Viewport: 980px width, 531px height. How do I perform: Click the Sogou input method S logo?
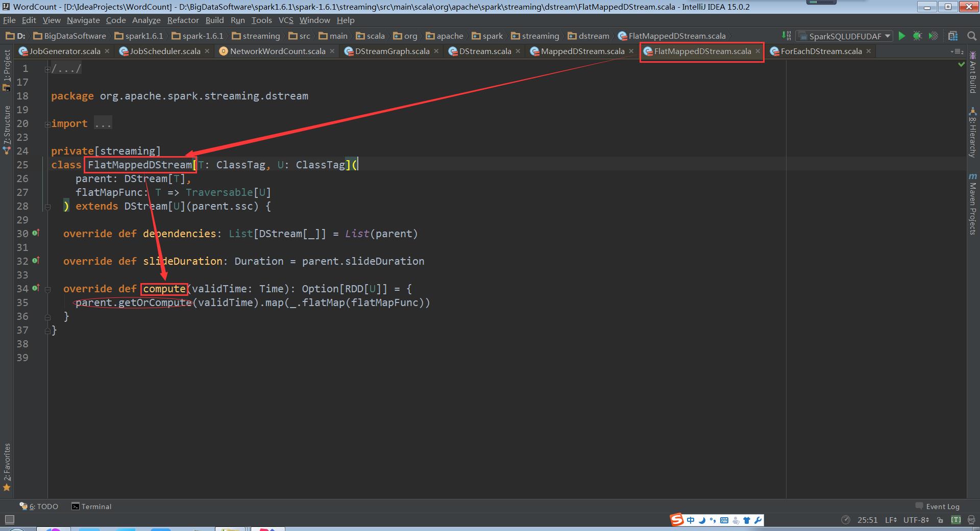[x=677, y=520]
